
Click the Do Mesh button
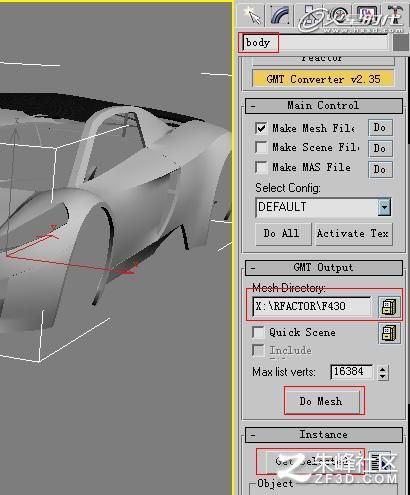point(321,401)
